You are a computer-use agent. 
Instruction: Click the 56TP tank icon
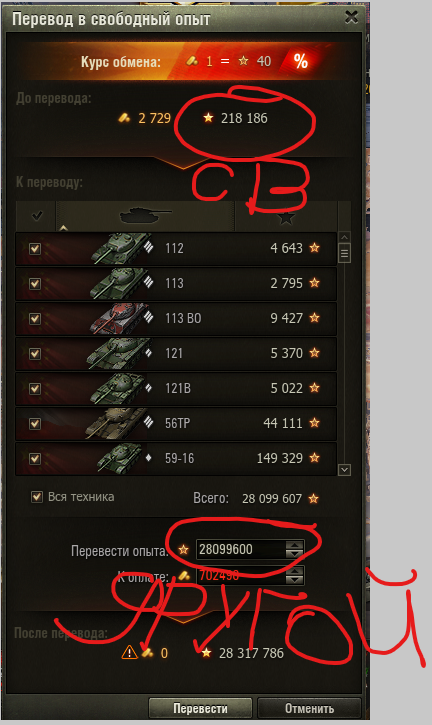click(x=117, y=423)
